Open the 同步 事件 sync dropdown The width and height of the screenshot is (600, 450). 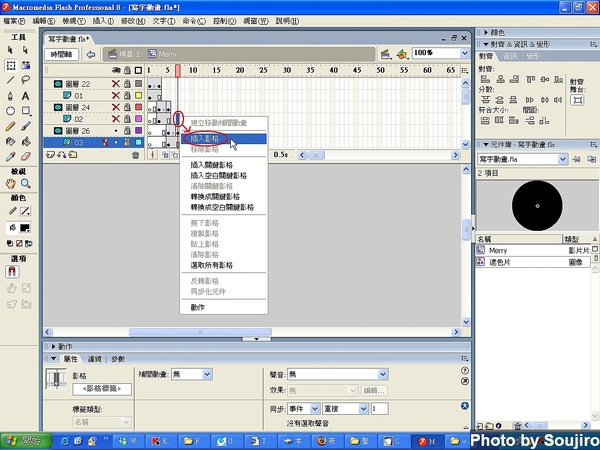point(315,409)
